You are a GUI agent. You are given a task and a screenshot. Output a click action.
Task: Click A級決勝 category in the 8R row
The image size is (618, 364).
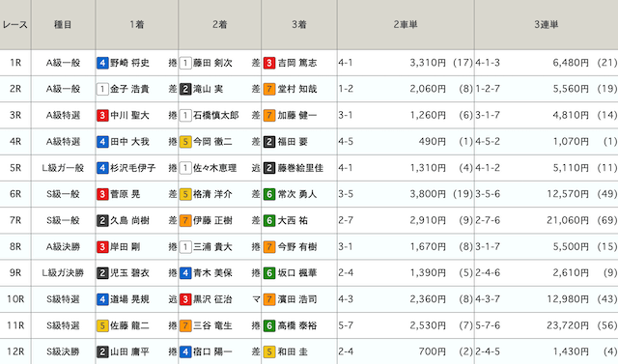63,247
